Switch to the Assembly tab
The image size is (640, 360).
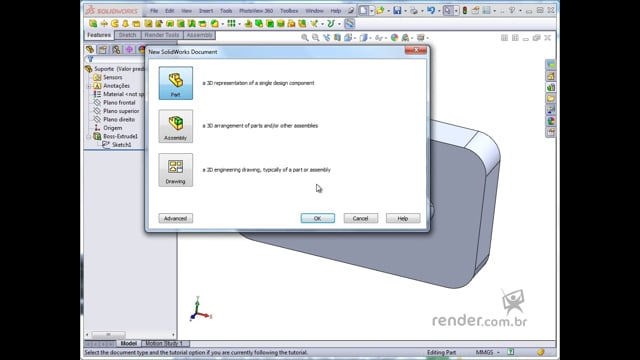tap(199, 35)
